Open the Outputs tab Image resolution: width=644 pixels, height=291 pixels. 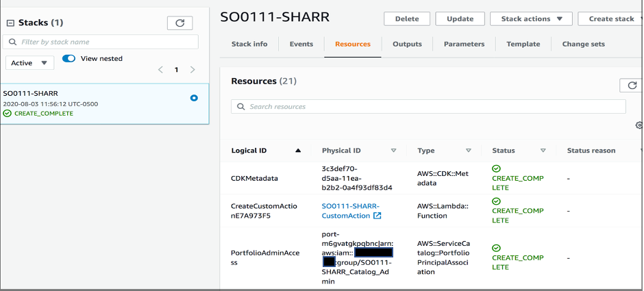point(407,44)
